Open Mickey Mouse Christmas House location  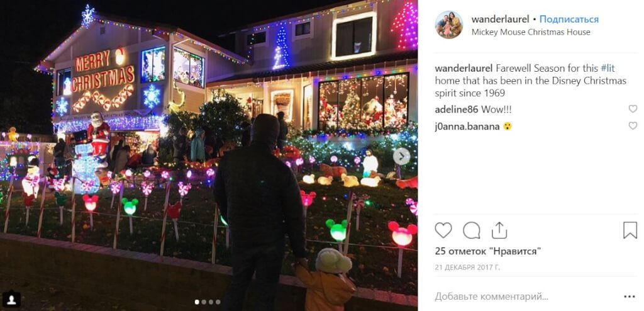pyautogui.click(x=531, y=32)
